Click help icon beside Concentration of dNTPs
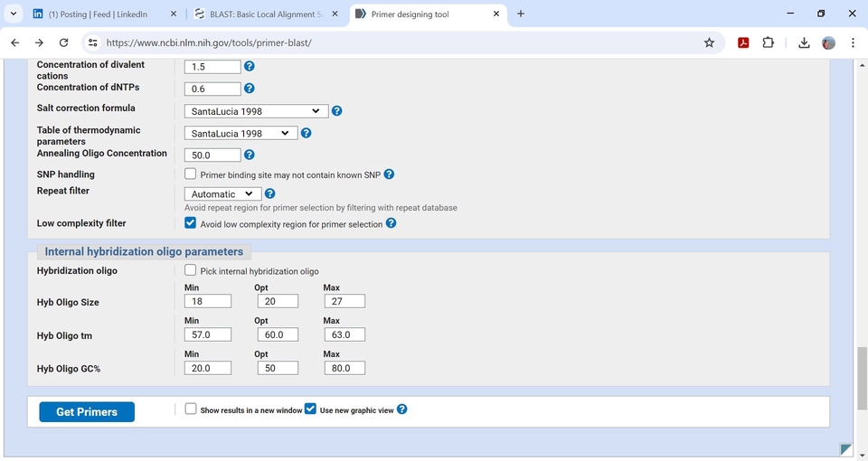The width and height of the screenshot is (868, 461). (x=250, y=89)
